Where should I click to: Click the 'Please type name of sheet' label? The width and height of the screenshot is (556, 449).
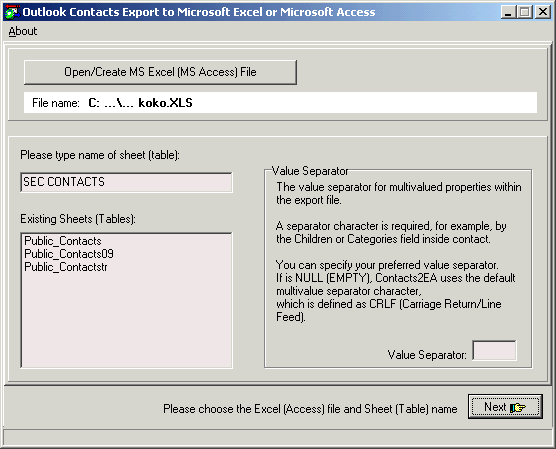tap(100, 155)
